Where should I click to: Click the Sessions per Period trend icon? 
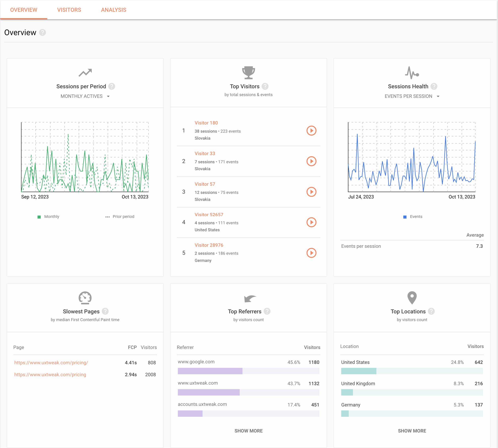pyautogui.click(x=85, y=73)
